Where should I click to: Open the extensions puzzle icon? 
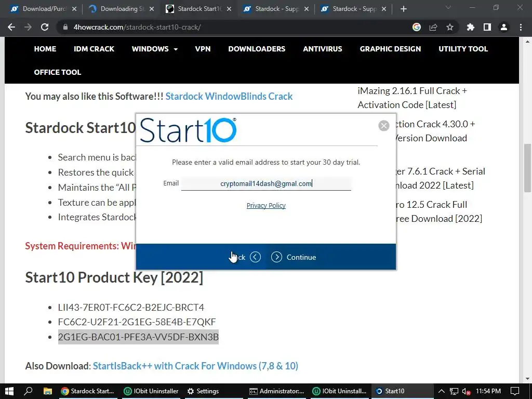click(471, 27)
